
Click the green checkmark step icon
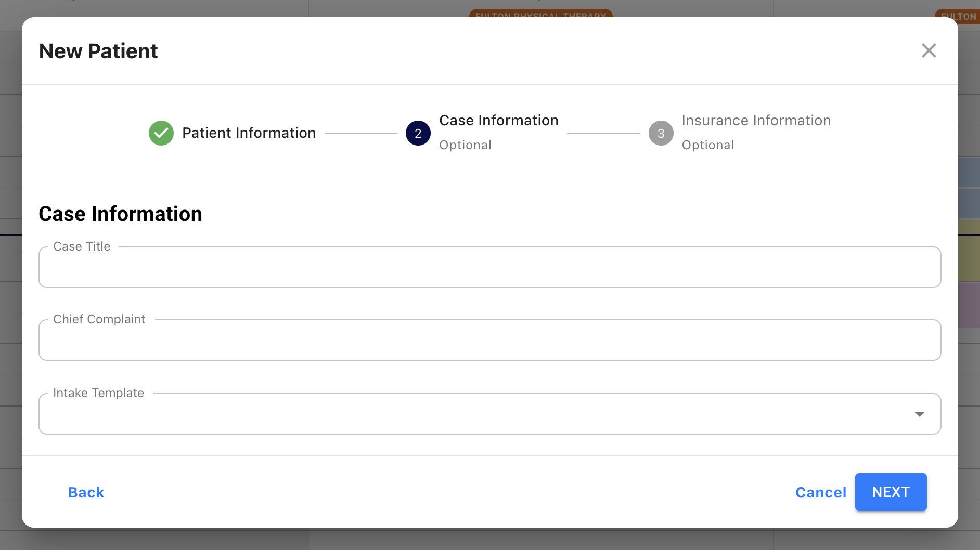pos(161,133)
